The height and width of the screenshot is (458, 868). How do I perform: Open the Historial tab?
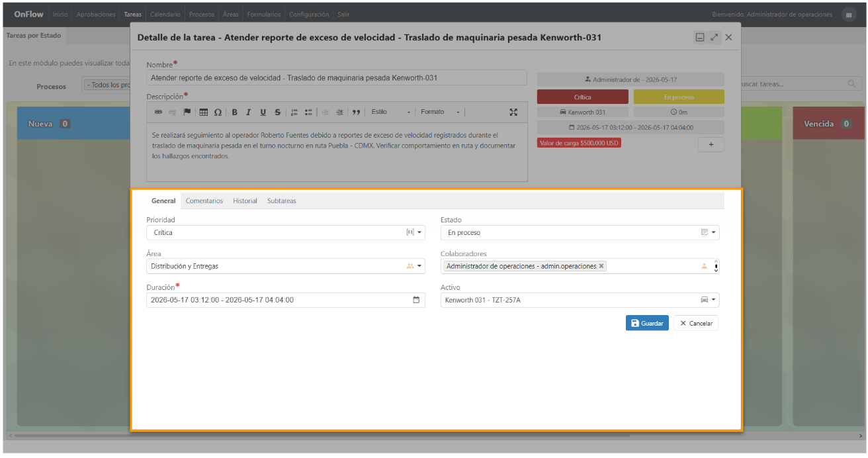[x=245, y=201]
